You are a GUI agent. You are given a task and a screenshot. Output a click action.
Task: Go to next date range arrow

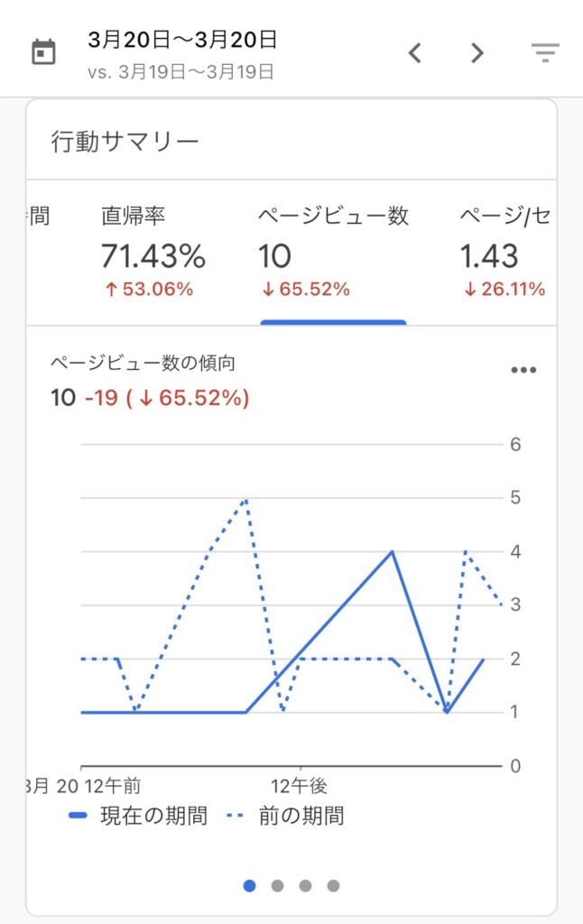(477, 53)
